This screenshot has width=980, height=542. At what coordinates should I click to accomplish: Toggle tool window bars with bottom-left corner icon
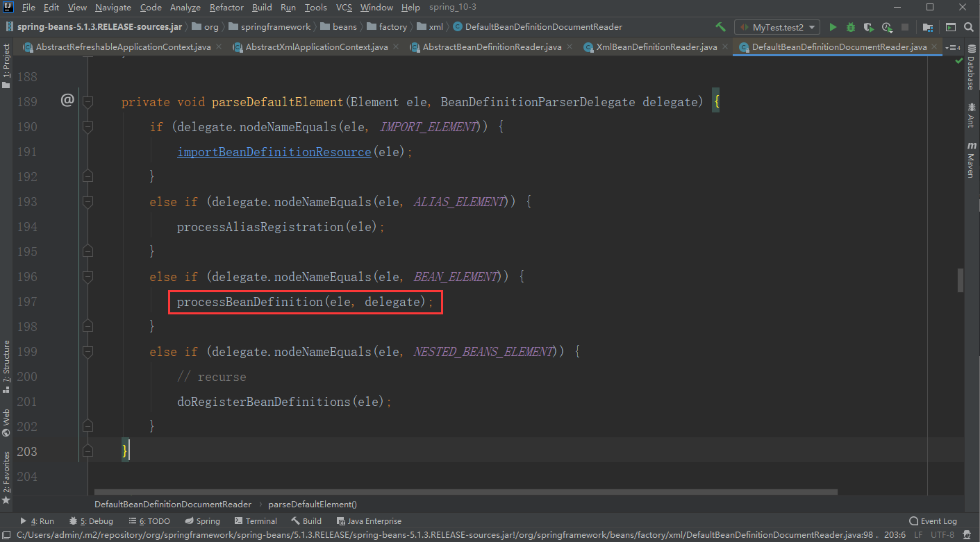pos(6,535)
